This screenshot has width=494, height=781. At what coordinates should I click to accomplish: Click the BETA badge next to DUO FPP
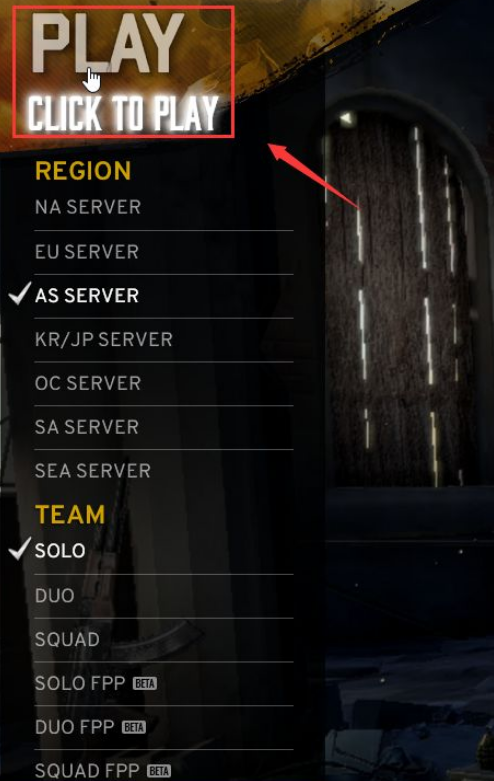[x=134, y=728]
